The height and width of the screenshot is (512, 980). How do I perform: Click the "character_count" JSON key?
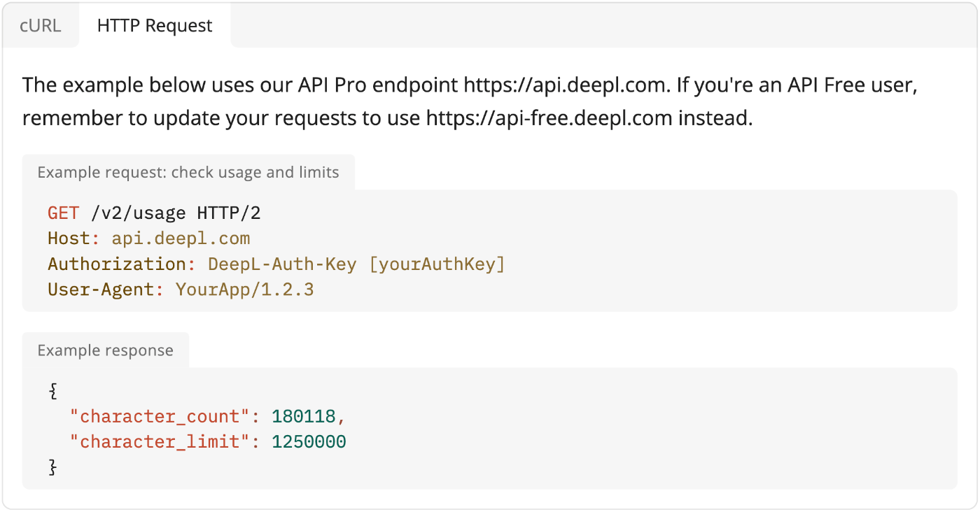[x=160, y=417]
